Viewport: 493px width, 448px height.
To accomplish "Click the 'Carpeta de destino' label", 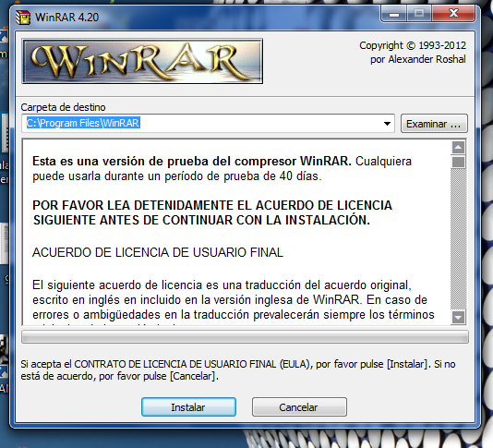I will tap(63, 107).
